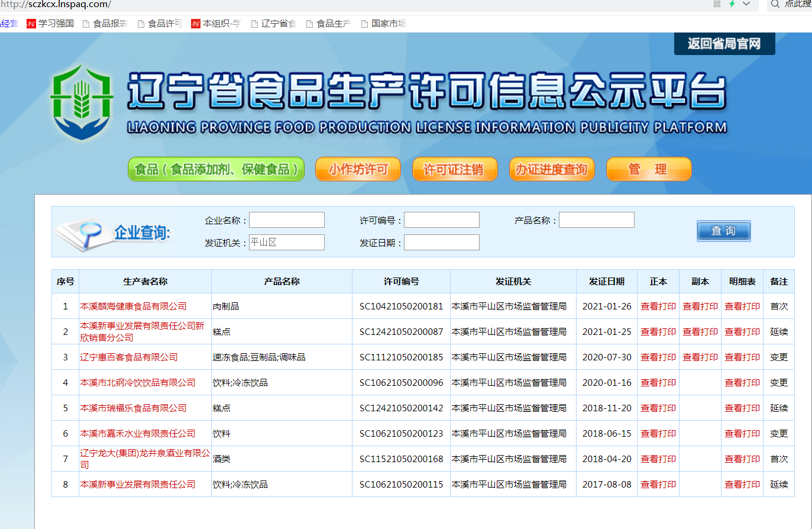The image size is (812, 529).
Task: Open the 小作坊许可 tab
Action: click(x=358, y=169)
